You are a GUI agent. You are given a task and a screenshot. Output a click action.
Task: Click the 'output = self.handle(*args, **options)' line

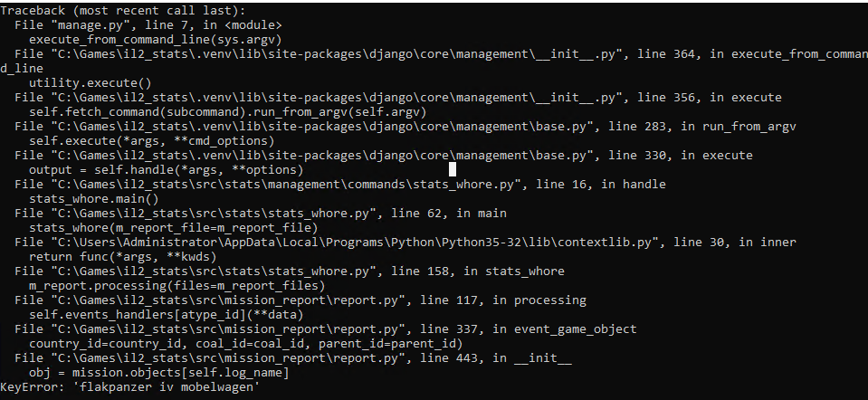click(x=166, y=169)
